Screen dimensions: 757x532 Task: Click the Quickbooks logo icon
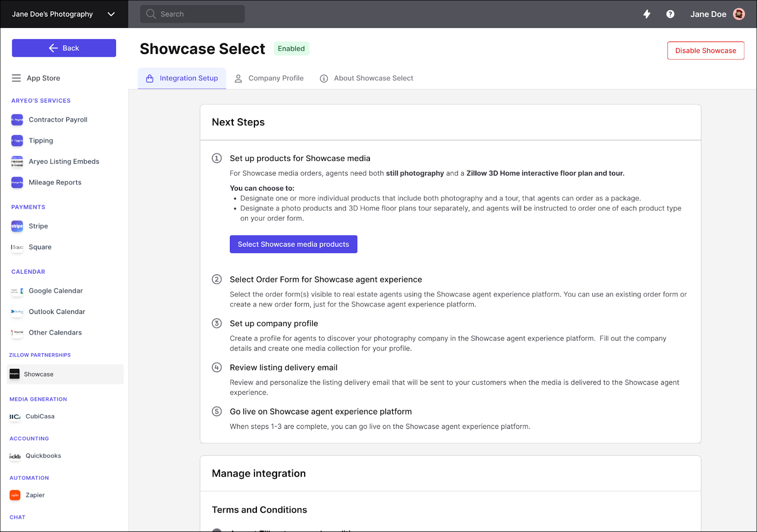pos(15,456)
